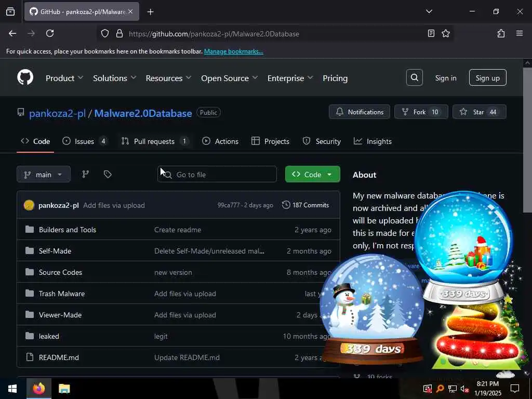
Task: Fork the repository with Fork button
Action: [421, 112]
